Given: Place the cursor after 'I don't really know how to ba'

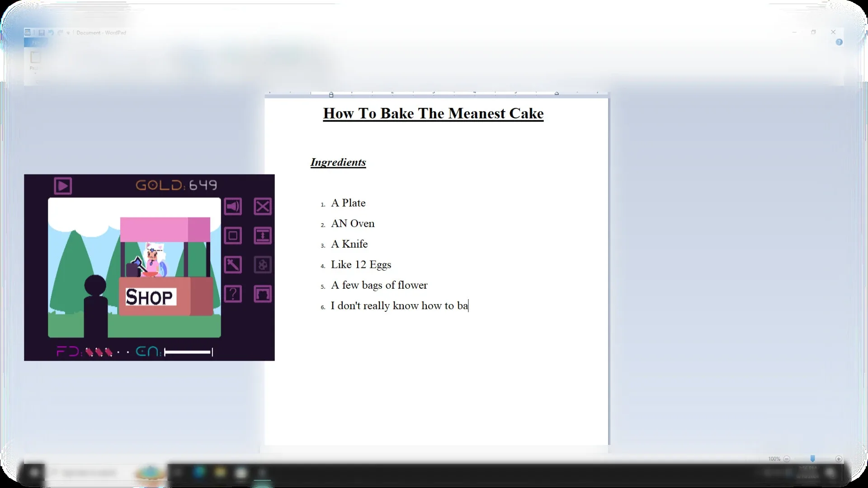Looking at the screenshot, I should (x=468, y=305).
